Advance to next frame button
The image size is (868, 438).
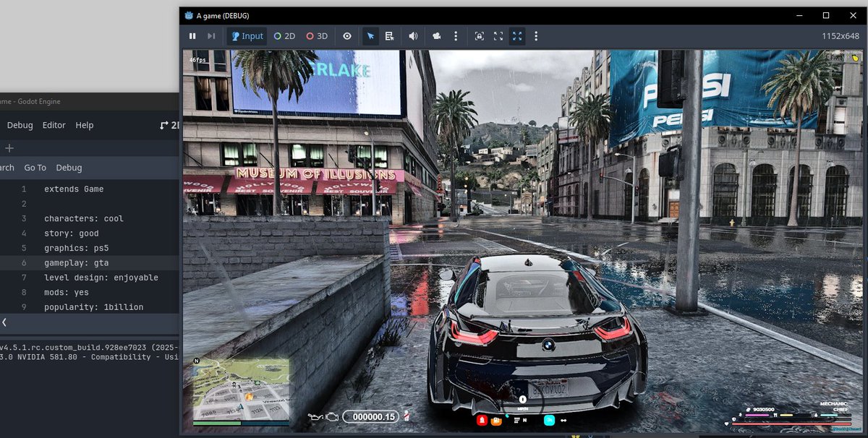[x=211, y=36]
